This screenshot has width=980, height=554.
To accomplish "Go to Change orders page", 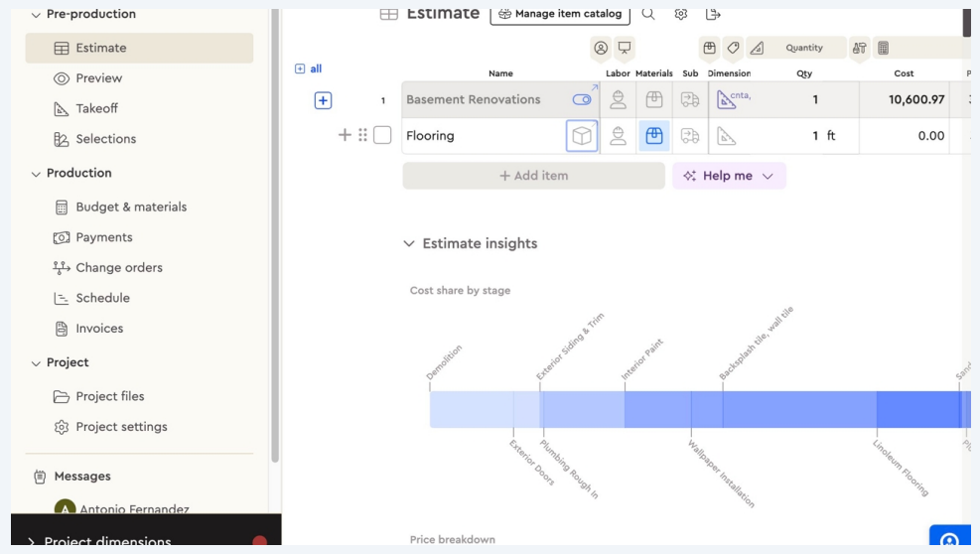I will pyautogui.click(x=118, y=267).
